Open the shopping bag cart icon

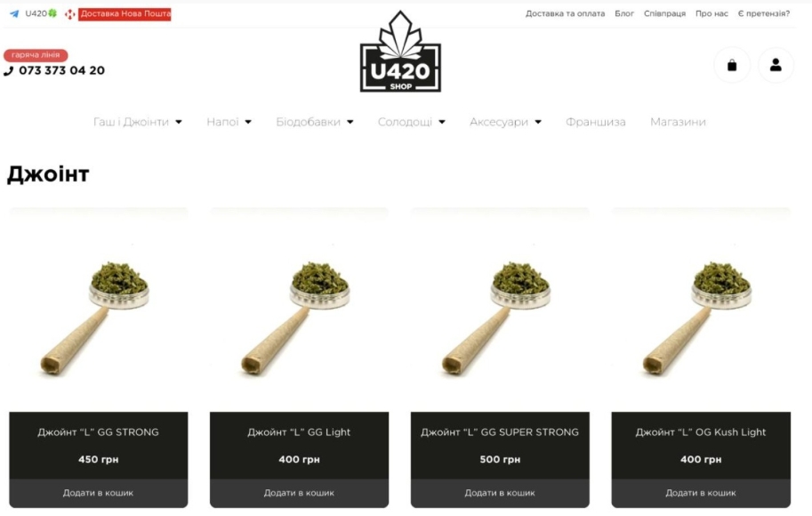click(732, 65)
